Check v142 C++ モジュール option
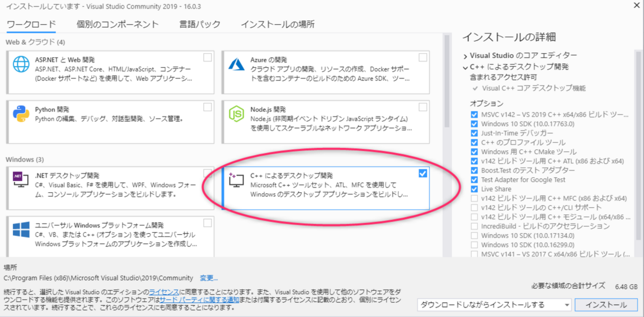Image resolution: width=644 pixels, height=317 pixels. pos(475,217)
